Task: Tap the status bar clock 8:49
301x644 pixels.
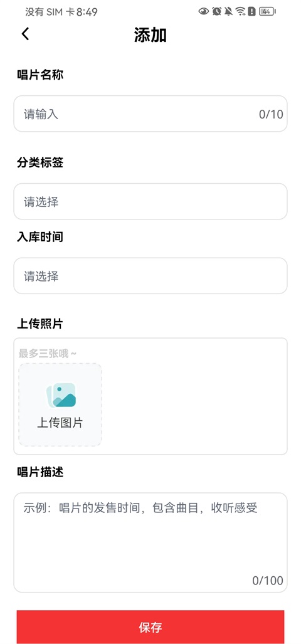Action: click(87, 12)
